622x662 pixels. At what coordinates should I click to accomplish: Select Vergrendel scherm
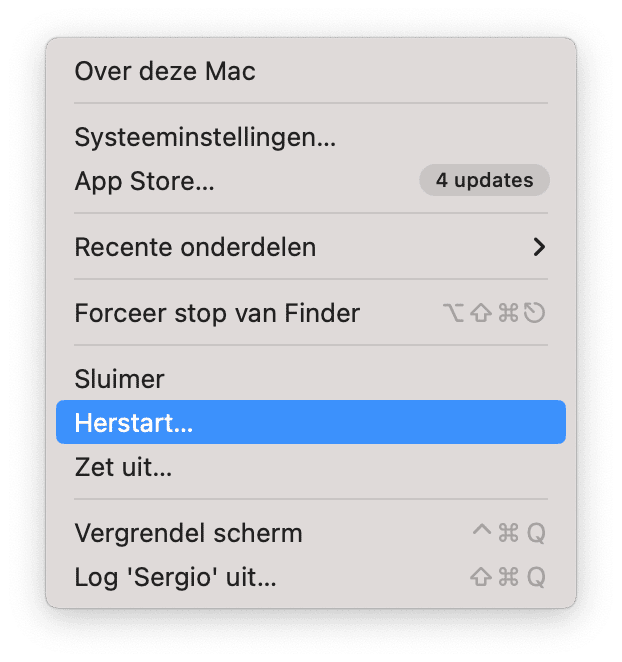(x=311, y=533)
